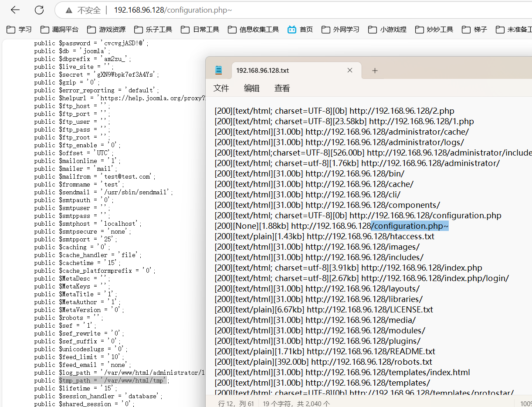Click the 1.php URL line in Notepad
Viewport: 532px width, 407px height.
pos(344,121)
